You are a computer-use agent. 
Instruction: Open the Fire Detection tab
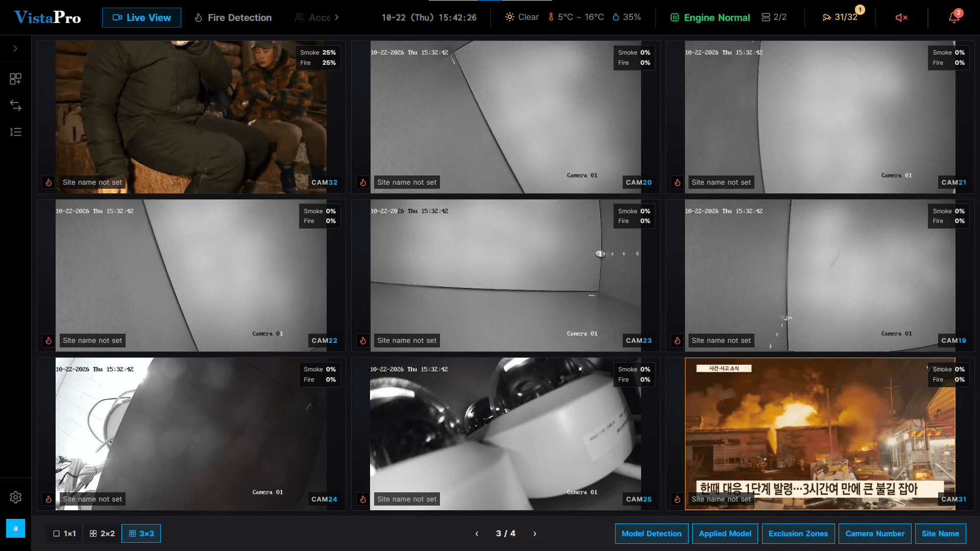pyautogui.click(x=233, y=17)
